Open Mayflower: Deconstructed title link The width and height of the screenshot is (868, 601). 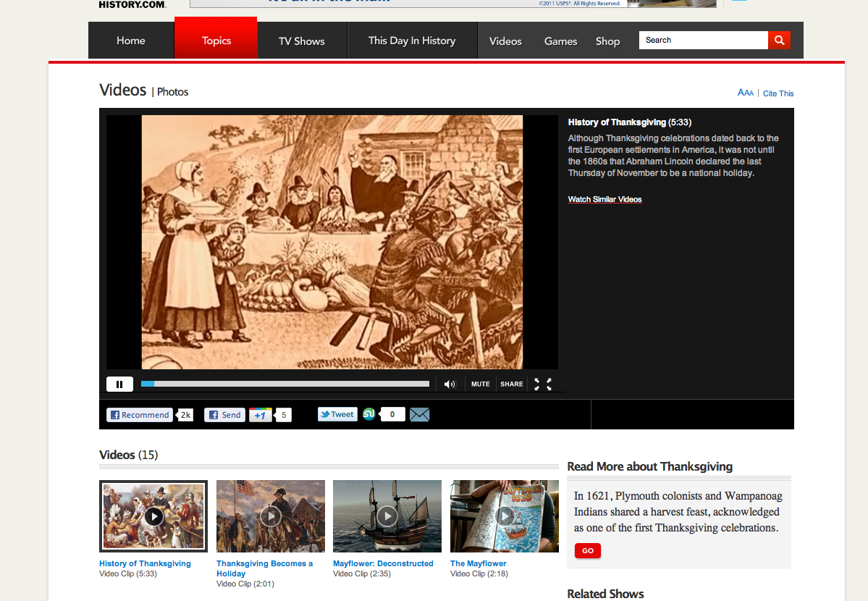pyautogui.click(x=383, y=563)
